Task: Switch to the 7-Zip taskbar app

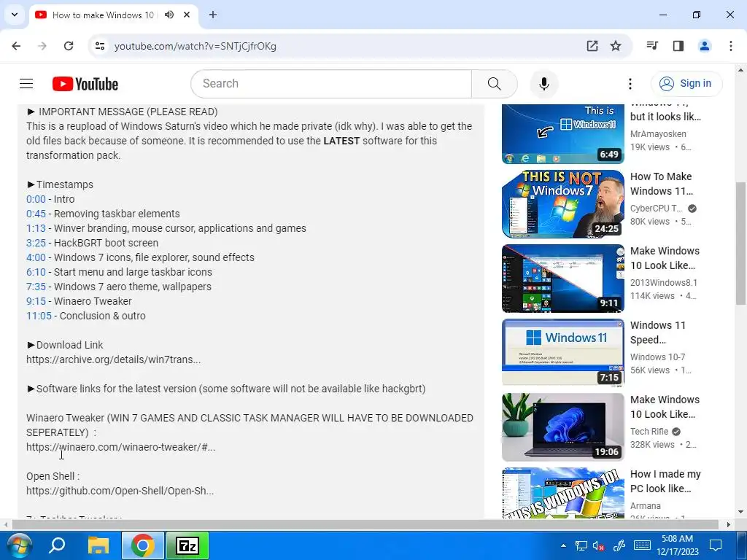Action: coord(187,545)
